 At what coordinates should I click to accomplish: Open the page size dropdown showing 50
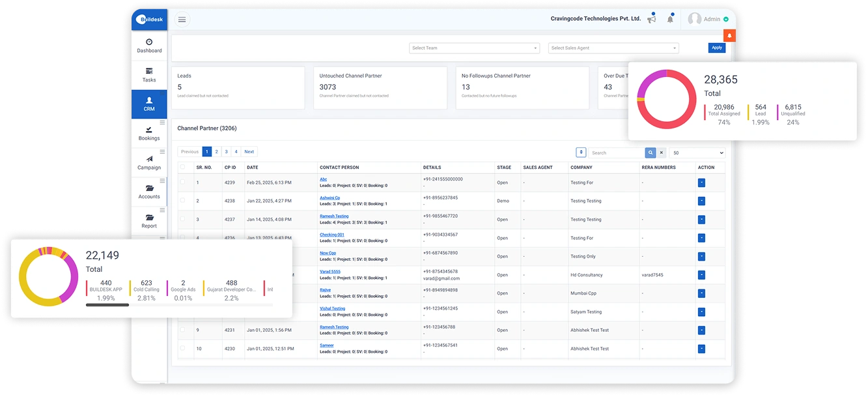(x=697, y=153)
